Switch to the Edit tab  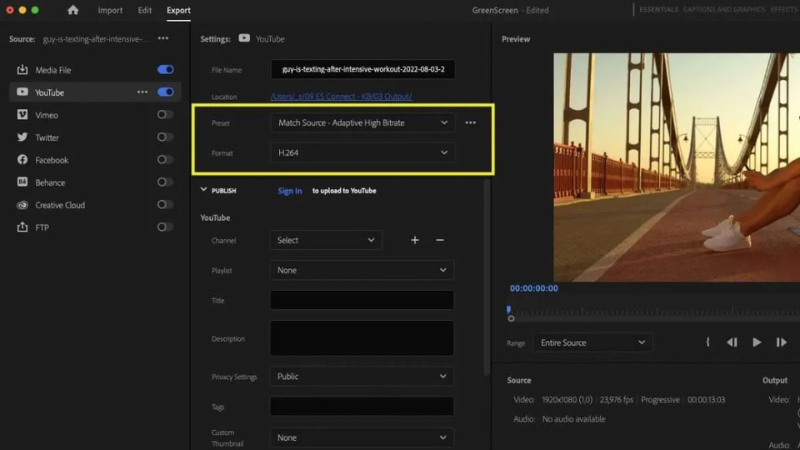coord(145,10)
